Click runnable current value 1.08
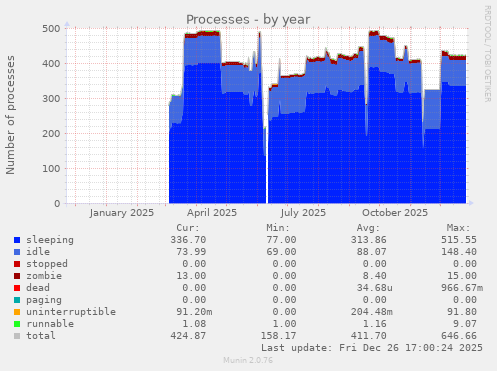This screenshot has width=497, height=371. coord(194,324)
